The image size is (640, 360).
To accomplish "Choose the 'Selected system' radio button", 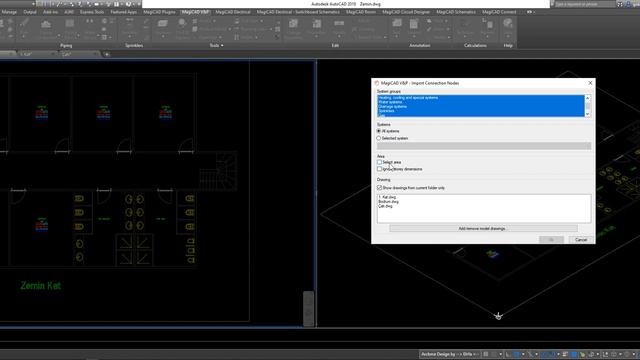I will click(379, 138).
